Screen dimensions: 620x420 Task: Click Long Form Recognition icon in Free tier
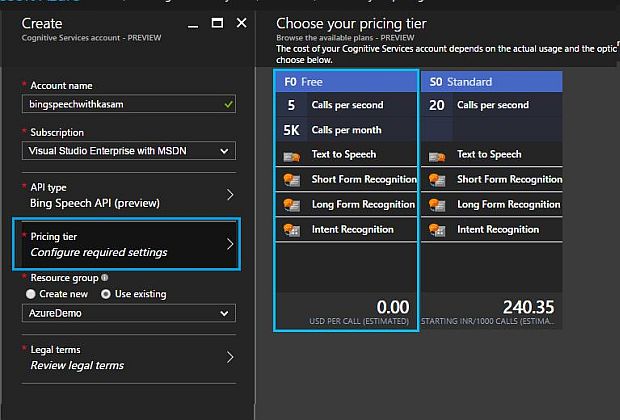click(x=292, y=205)
